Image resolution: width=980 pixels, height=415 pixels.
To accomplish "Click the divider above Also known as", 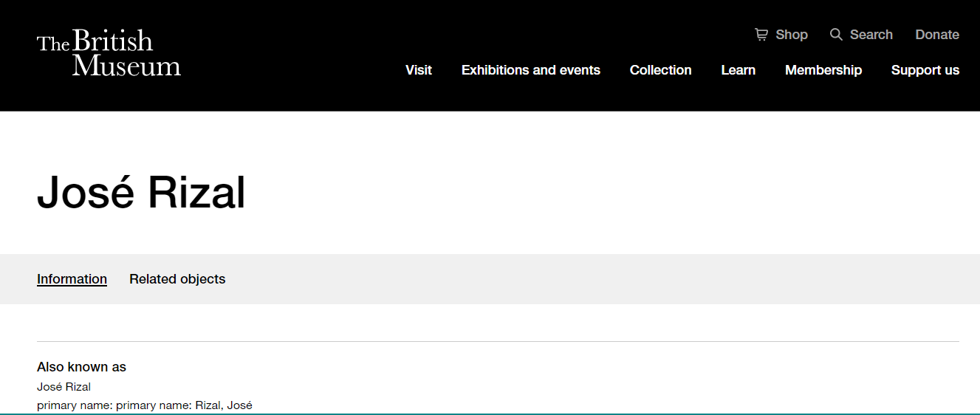I will pyautogui.click(x=498, y=341).
